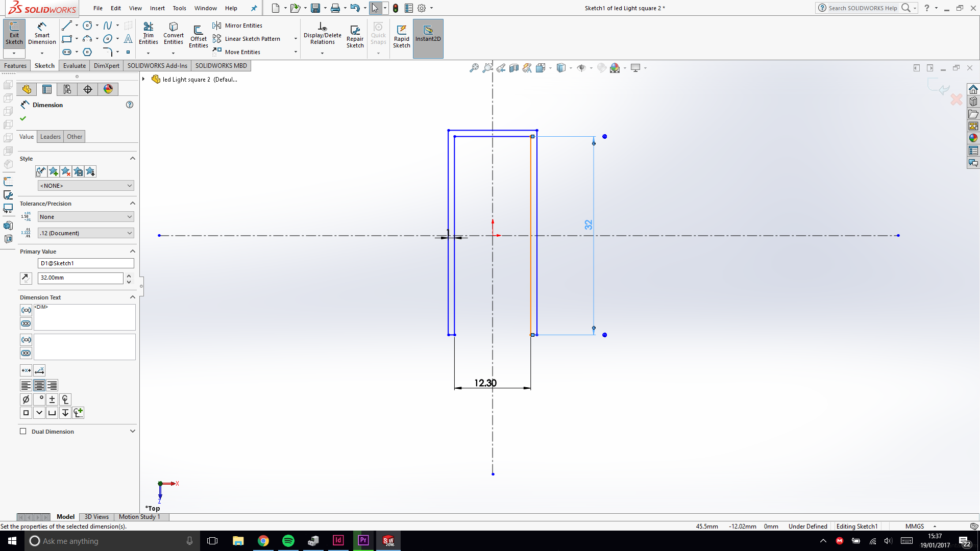This screenshot has height=551, width=980.
Task: Open the Tolerance type None dropdown
Action: pyautogui.click(x=86, y=217)
